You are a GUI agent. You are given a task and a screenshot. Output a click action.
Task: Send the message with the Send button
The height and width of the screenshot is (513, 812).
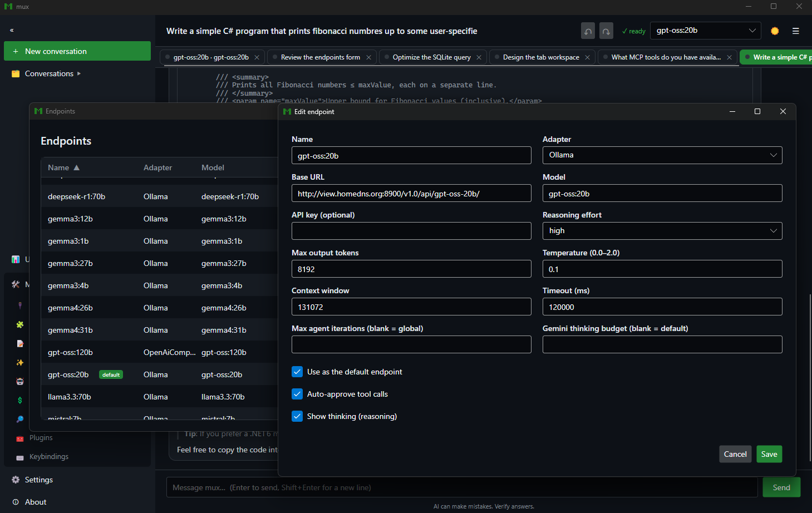tap(781, 487)
